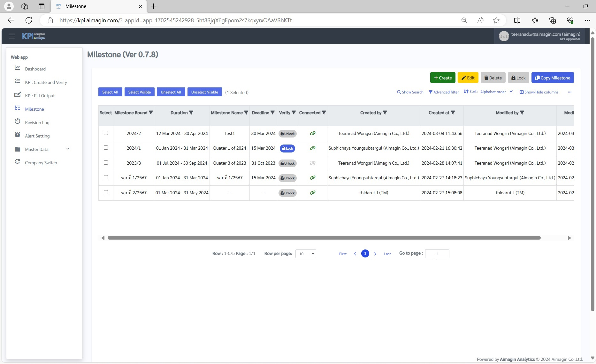Open the three-dot table options menu
Viewport: 596px width, 364px height.
pyautogui.click(x=569, y=92)
